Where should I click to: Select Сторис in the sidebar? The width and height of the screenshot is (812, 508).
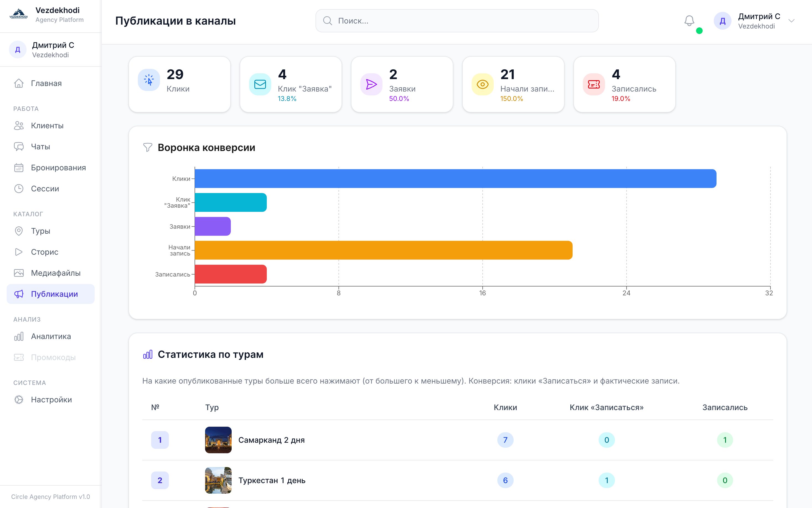(50, 252)
